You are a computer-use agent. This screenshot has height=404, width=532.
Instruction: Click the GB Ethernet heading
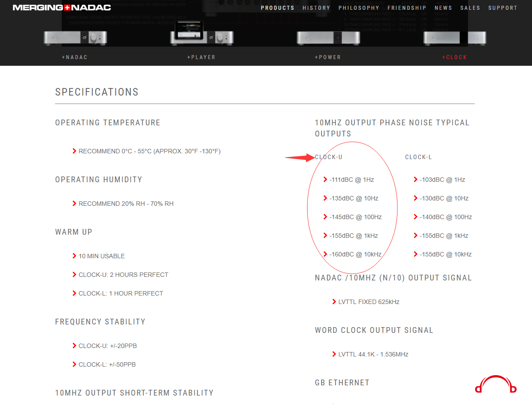click(342, 383)
